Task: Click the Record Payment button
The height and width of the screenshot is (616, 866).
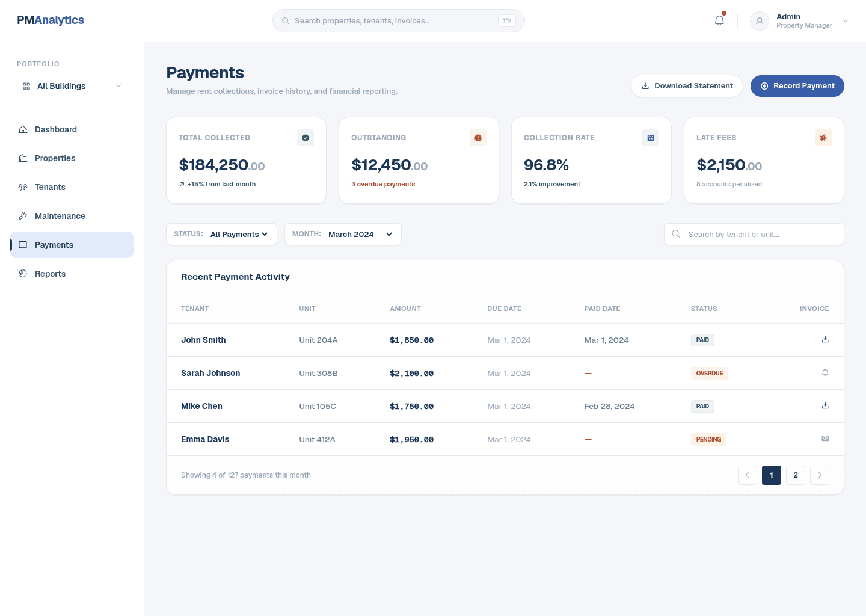Action: [797, 86]
